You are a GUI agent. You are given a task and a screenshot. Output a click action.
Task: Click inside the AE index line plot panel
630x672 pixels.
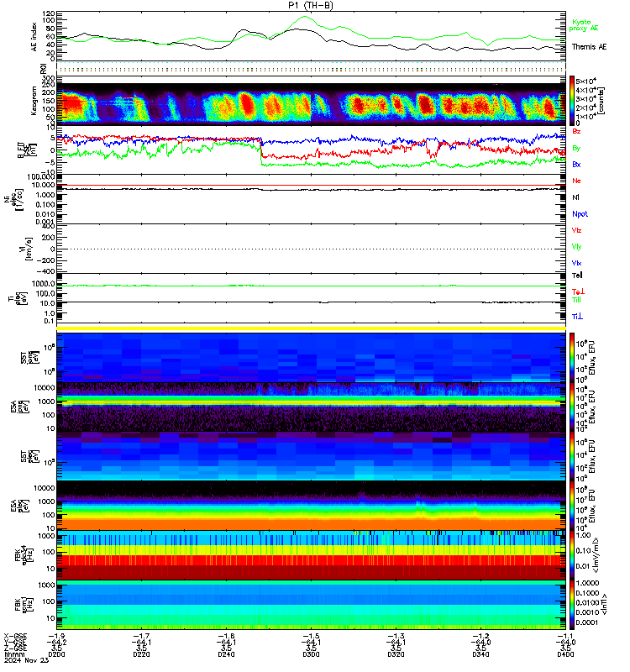click(x=311, y=37)
